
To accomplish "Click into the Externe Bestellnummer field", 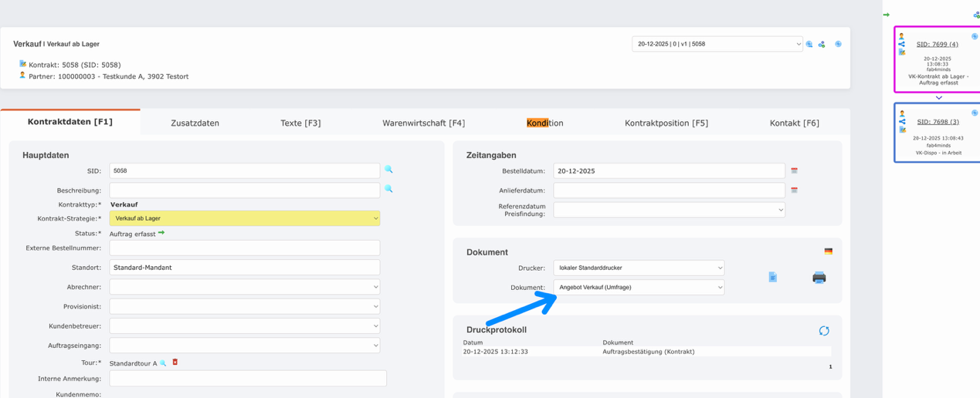I will [245, 248].
